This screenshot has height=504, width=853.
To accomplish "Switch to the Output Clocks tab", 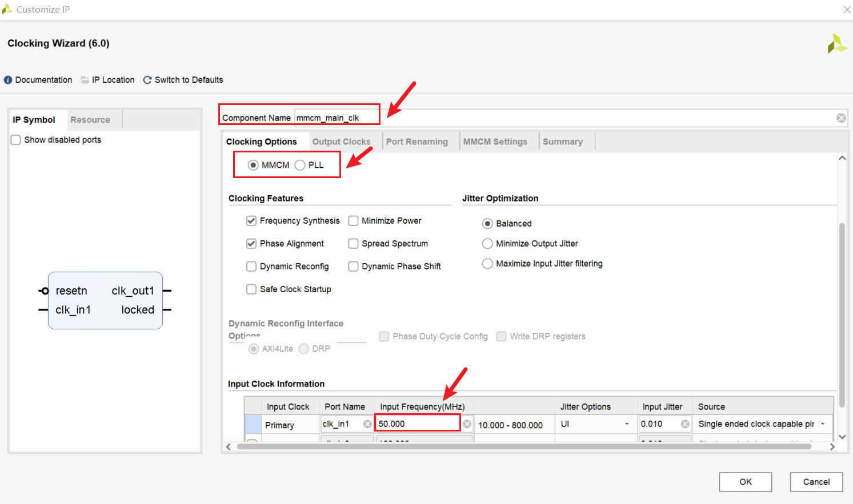I will tap(341, 142).
